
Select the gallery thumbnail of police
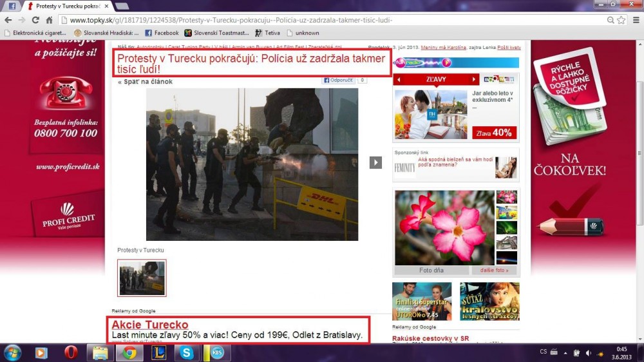142,278
